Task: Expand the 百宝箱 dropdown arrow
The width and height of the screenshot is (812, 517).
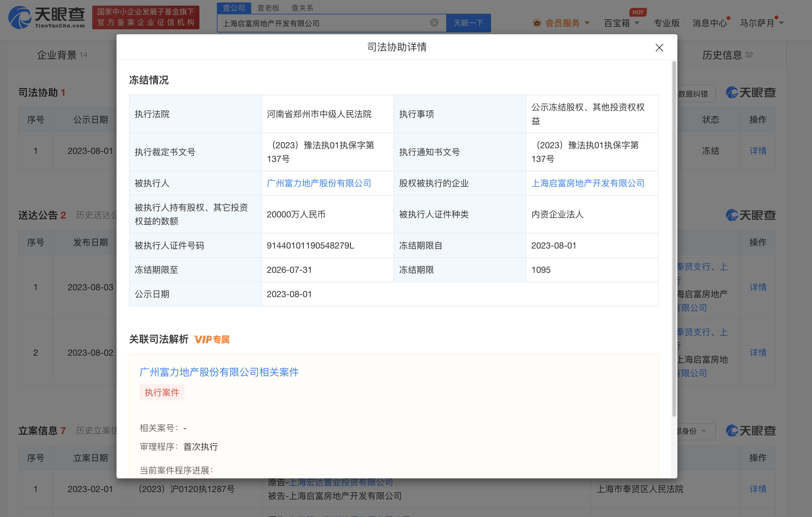Action: pyautogui.click(x=637, y=23)
